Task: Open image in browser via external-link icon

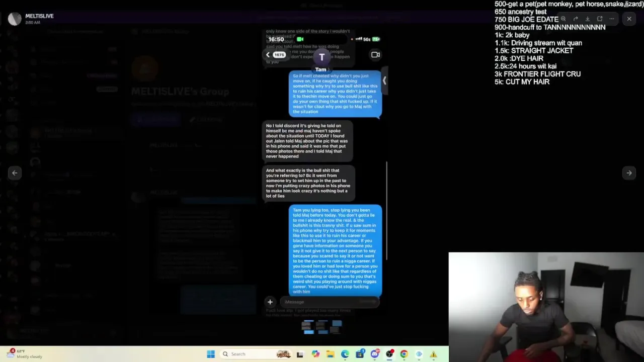Action: point(600,19)
